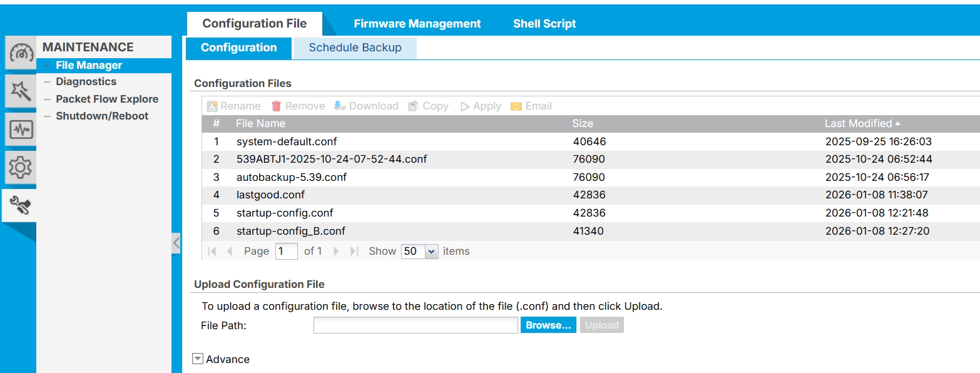This screenshot has height=373, width=980.
Task: Click date 2025-09-25 16:26:03
Action: [x=879, y=141]
